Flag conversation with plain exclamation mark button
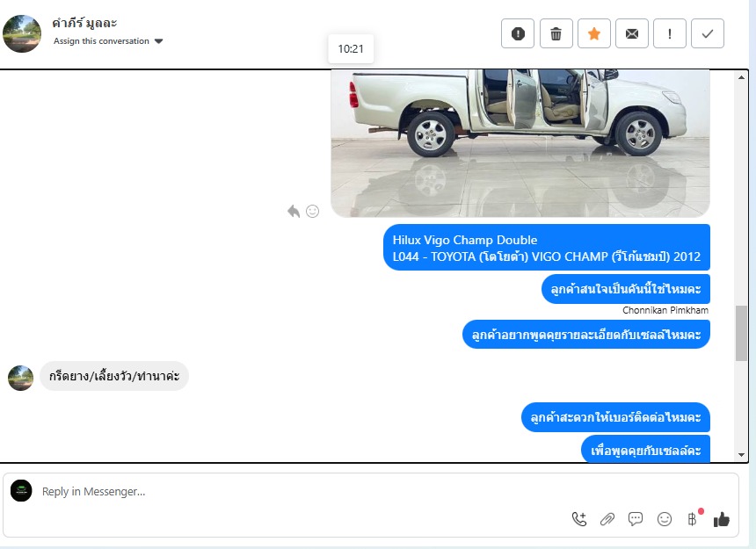The image size is (756, 549). [670, 33]
